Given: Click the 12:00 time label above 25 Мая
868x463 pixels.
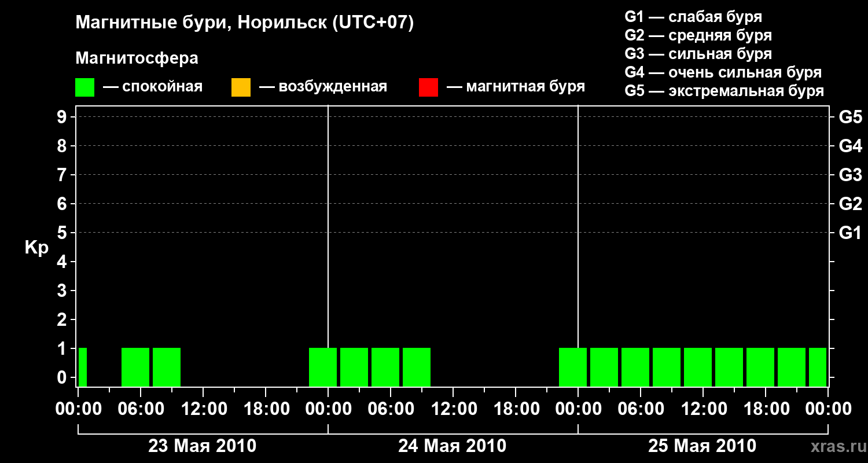Looking at the screenshot, I should pos(703,409).
